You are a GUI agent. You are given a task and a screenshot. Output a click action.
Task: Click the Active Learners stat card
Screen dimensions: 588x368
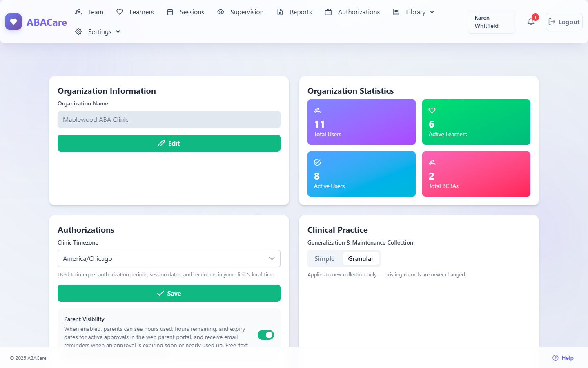[x=476, y=122]
